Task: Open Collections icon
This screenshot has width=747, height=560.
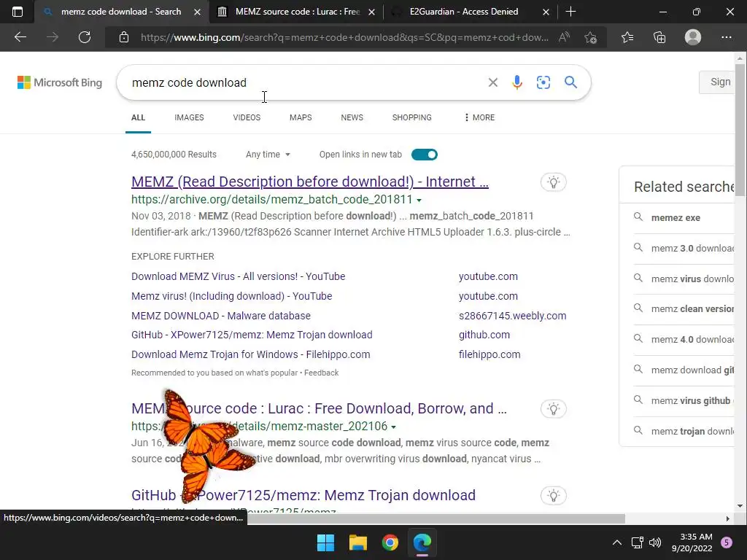Action: coord(659,37)
